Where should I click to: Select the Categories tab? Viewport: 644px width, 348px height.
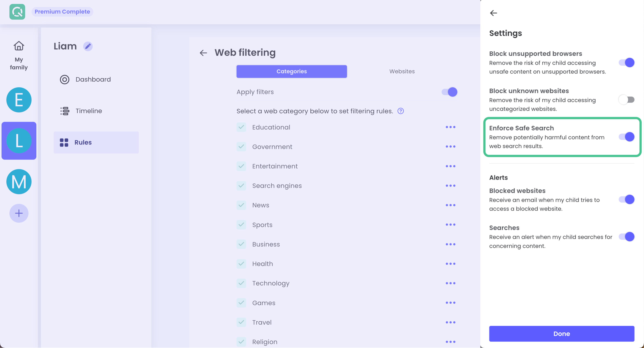(x=292, y=71)
